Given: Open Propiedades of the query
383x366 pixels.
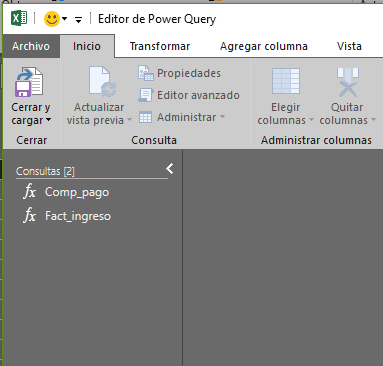Looking at the screenshot, I should (x=189, y=73).
